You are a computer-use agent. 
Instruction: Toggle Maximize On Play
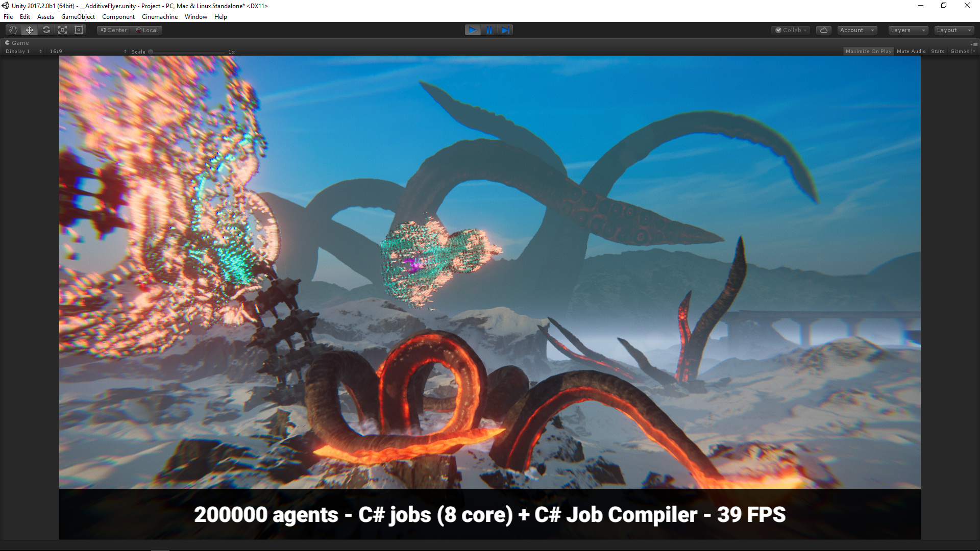pyautogui.click(x=868, y=52)
